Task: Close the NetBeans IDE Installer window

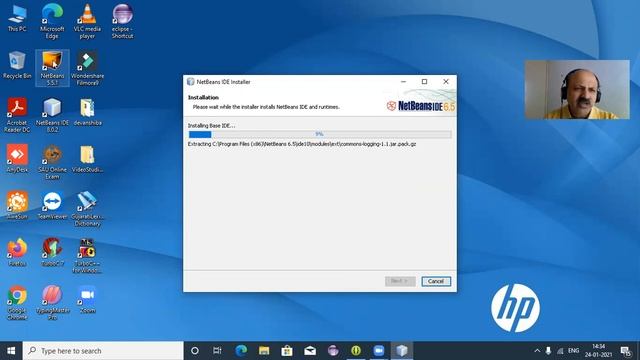Action: (x=446, y=82)
